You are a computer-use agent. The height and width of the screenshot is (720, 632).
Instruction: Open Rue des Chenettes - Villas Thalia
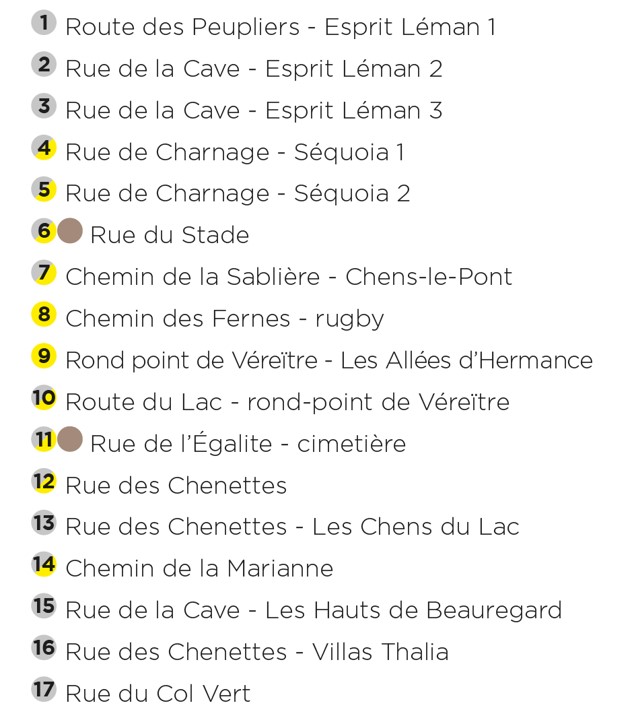point(257,652)
